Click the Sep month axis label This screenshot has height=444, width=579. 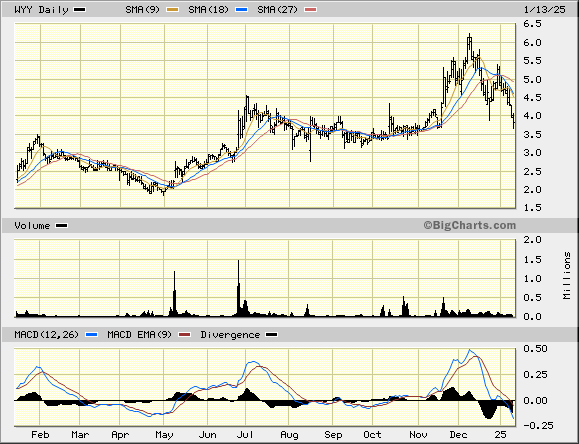333,435
